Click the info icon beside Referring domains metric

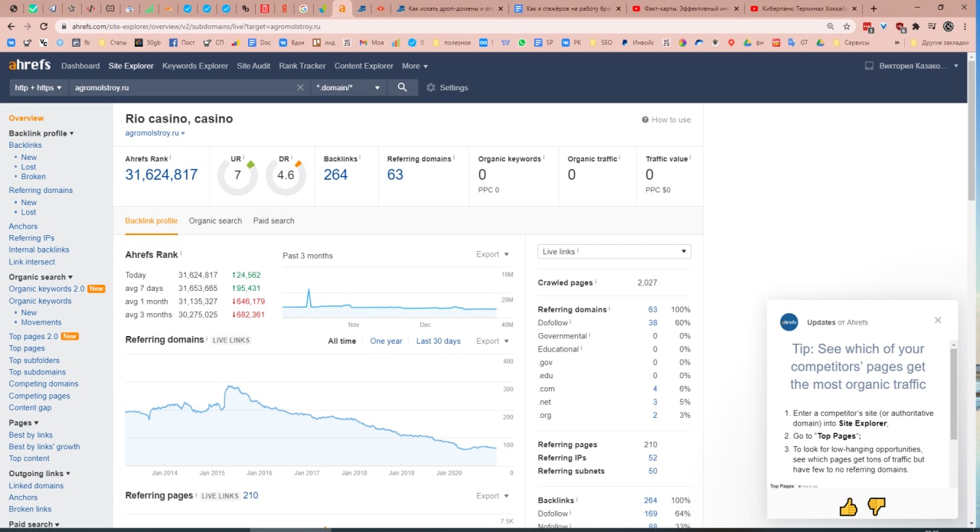coord(454,158)
